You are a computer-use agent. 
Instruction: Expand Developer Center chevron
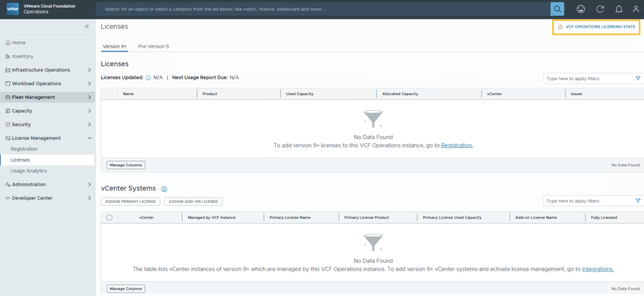point(89,198)
